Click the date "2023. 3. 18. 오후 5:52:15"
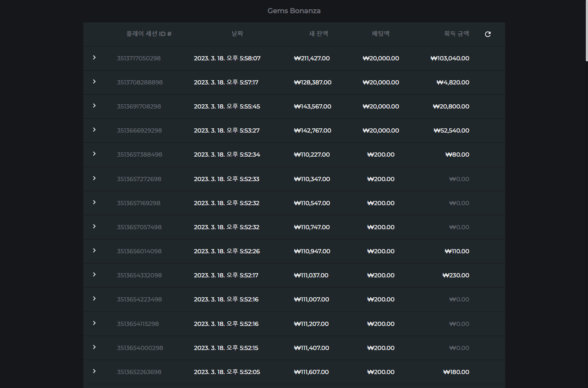This screenshot has height=388, width=588. click(226, 348)
